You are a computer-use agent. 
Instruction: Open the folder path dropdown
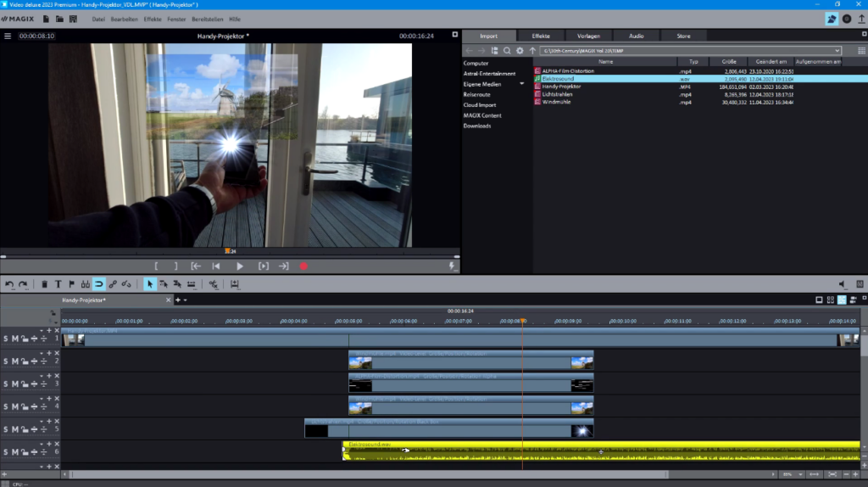(837, 51)
